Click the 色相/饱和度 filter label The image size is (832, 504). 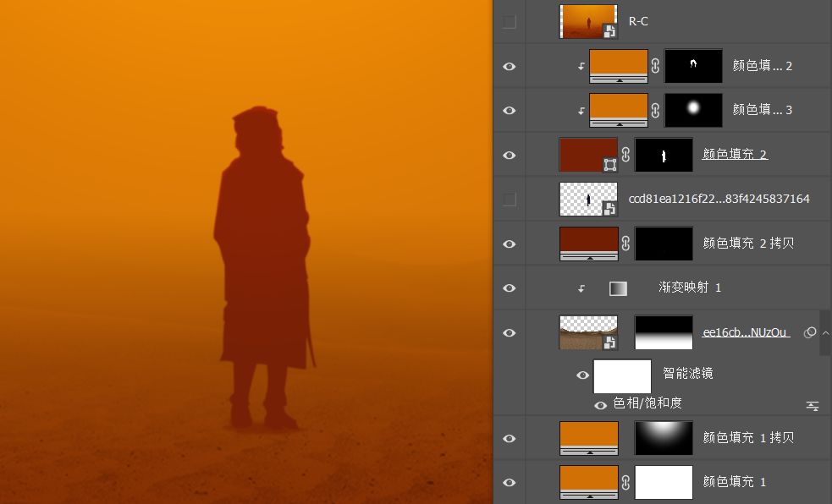coord(647,403)
